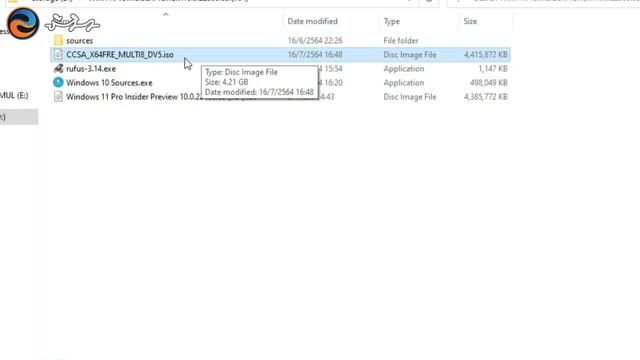Viewport: 640px width, 360px height.
Task: Select the file name Windows 10 Sources.exe
Action: pos(109,82)
